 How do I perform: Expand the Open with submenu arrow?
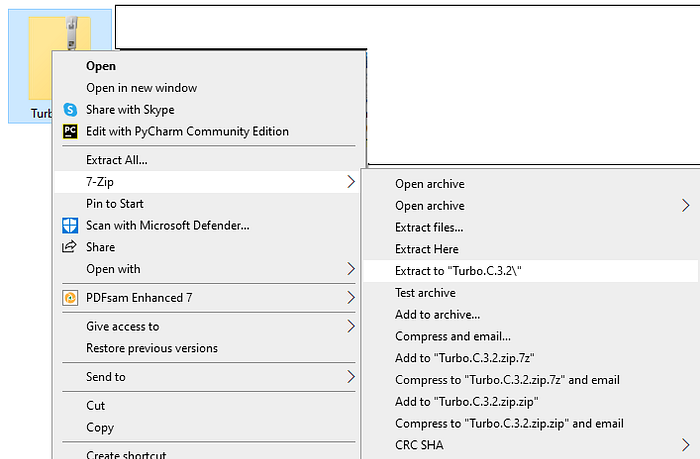[351, 269]
